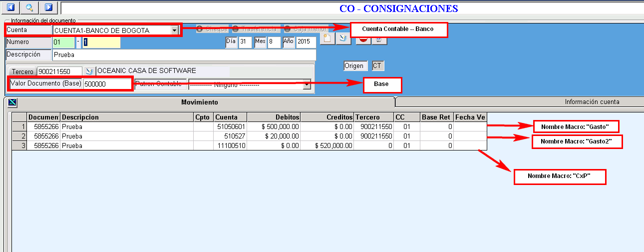Click the magnifier search icon
The width and height of the screenshot is (644, 252).
tap(30, 7)
